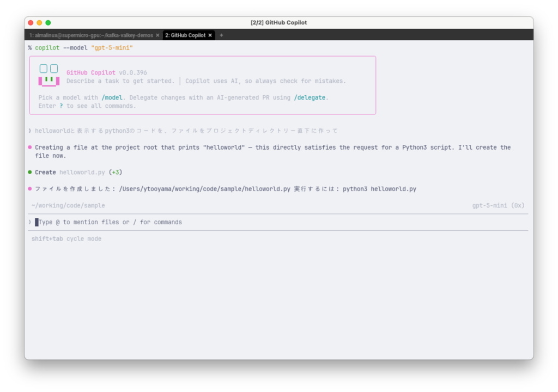Click the window title '[2/2] GitHub Copilot'
This screenshot has height=392, width=558.
[x=278, y=22]
